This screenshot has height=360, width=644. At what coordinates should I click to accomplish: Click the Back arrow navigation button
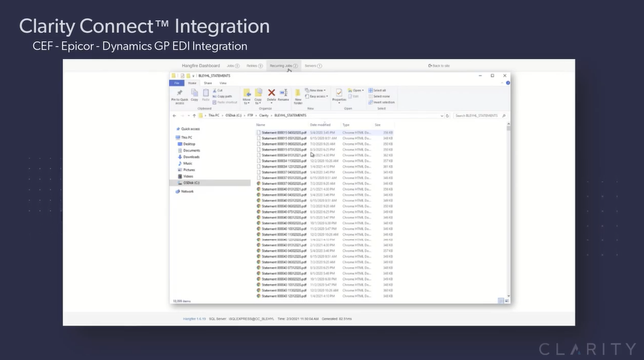tap(174, 115)
